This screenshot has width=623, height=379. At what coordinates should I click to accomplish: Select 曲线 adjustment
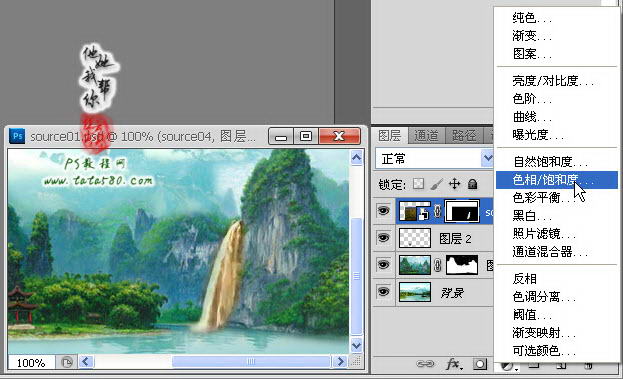556,117
